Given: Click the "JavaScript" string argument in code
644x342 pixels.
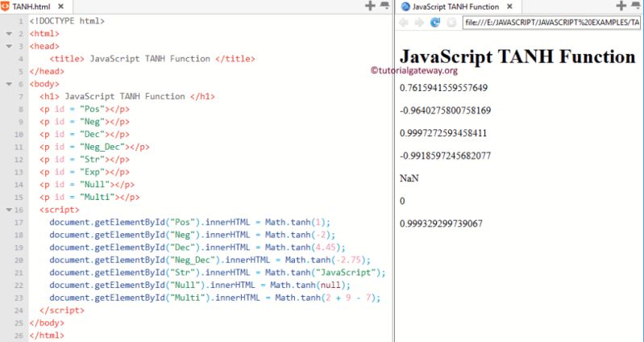Looking at the screenshot, I should pos(346,273).
